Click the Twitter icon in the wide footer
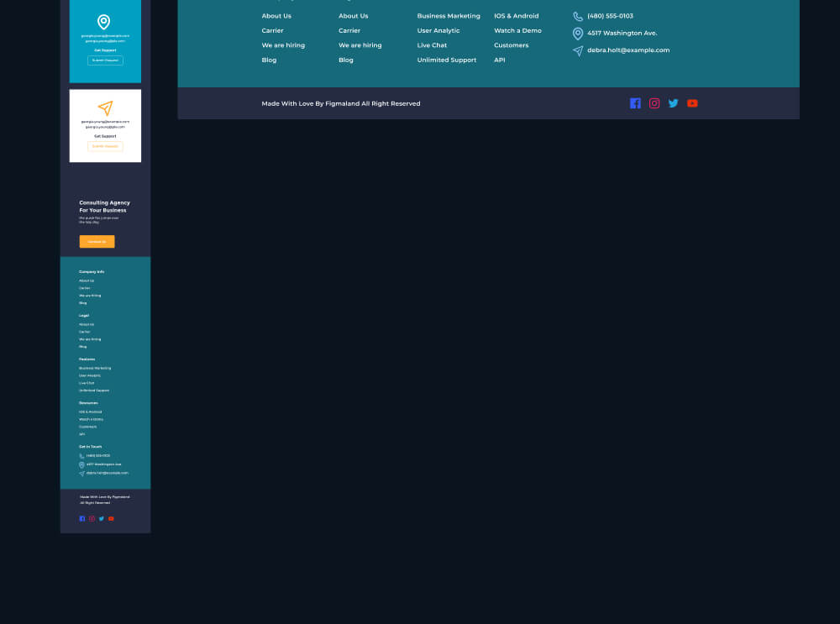Image resolution: width=840 pixels, height=624 pixels. (x=674, y=103)
